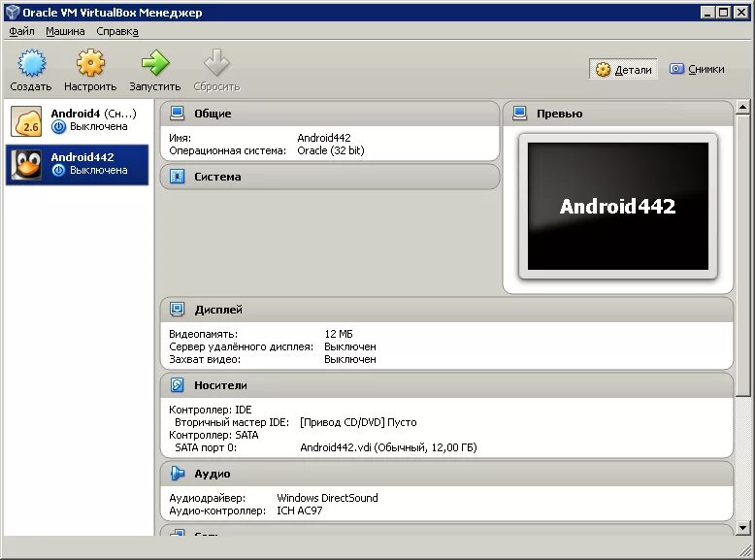This screenshot has width=755, height=560.
Task: Click the Вторичный мастер IDE label
Action: tap(232, 422)
